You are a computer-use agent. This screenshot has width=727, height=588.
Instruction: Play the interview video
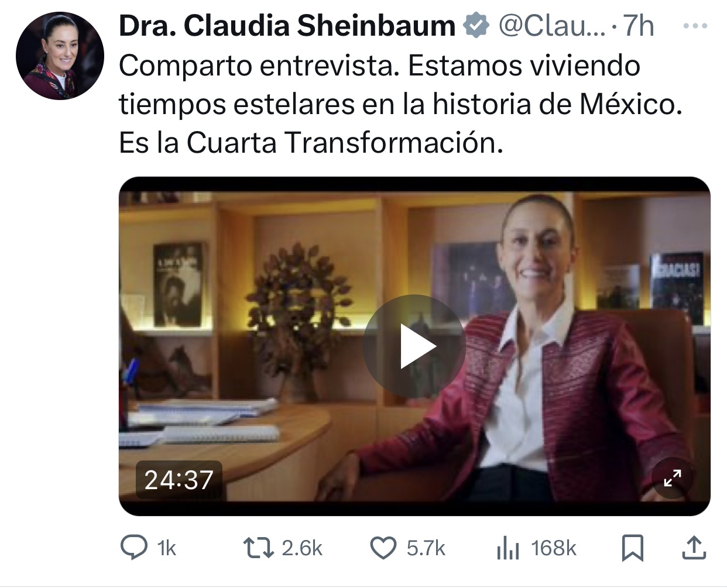(x=414, y=346)
